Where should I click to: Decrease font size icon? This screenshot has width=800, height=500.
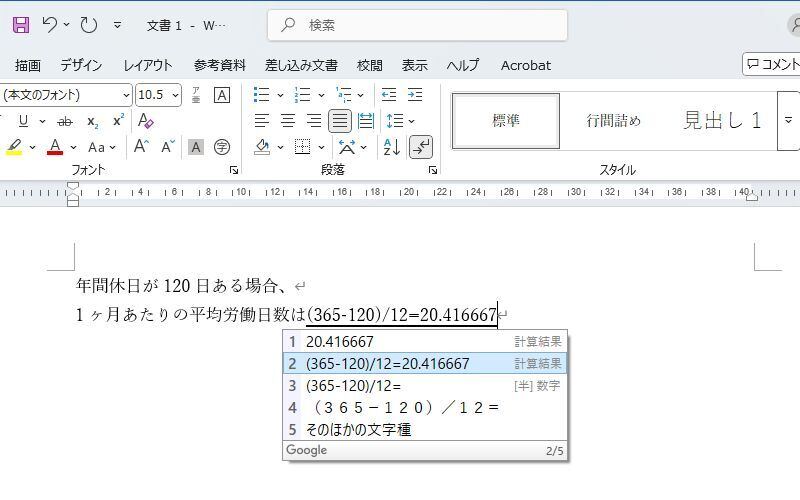pos(168,147)
